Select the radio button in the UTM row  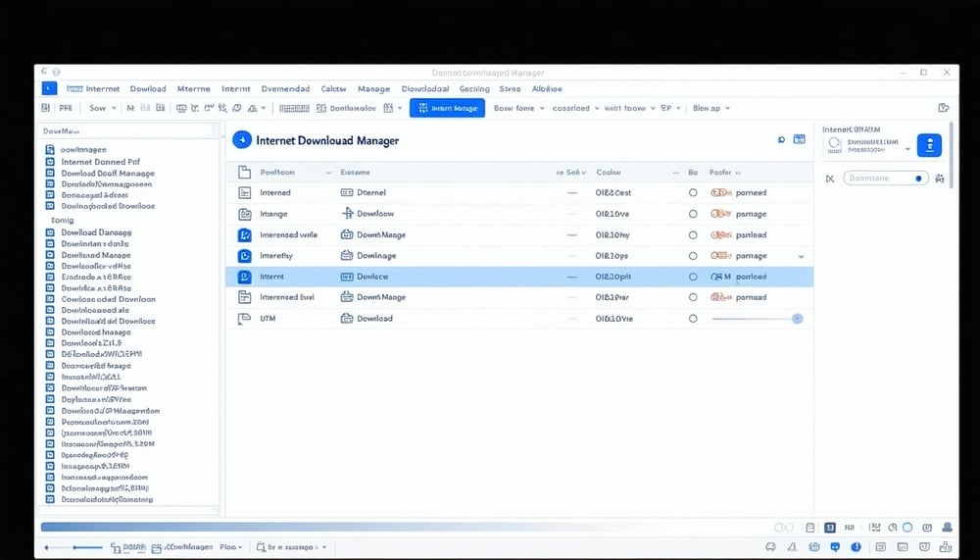pyautogui.click(x=693, y=319)
